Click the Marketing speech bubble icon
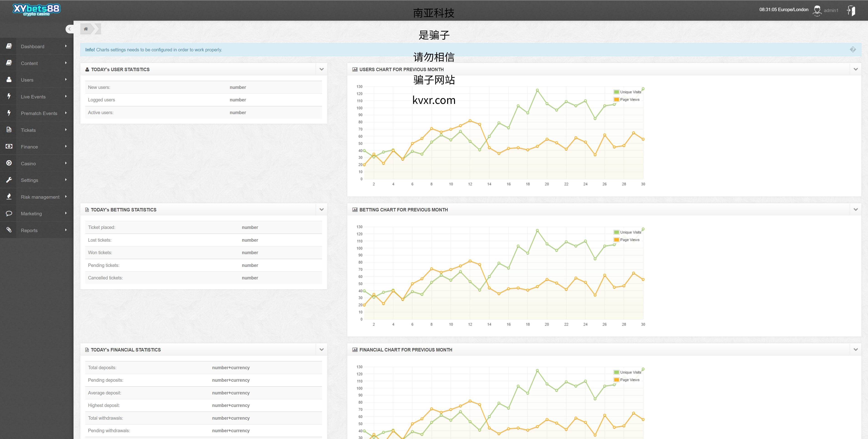 point(9,213)
